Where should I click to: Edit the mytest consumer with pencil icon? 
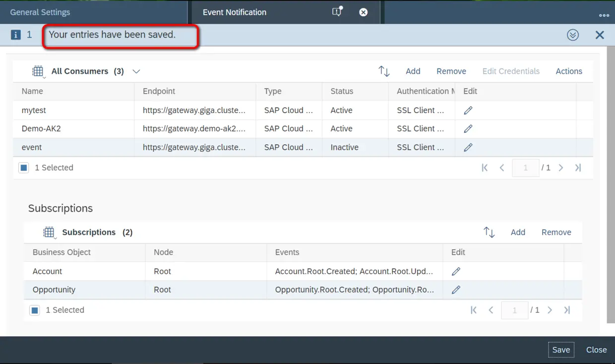pyautogui.click(x=468, y=111)
